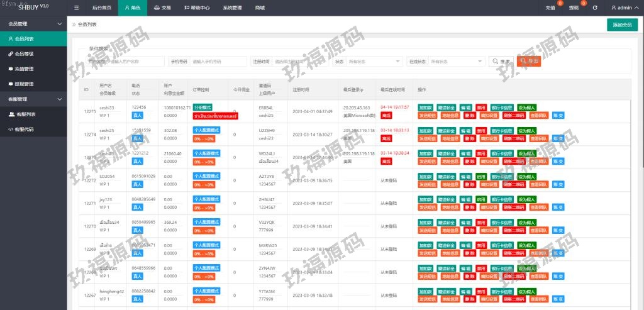The image size is (644, 310).
Task: Click the refresh icon in top bar
Action: tap(595, 8)
